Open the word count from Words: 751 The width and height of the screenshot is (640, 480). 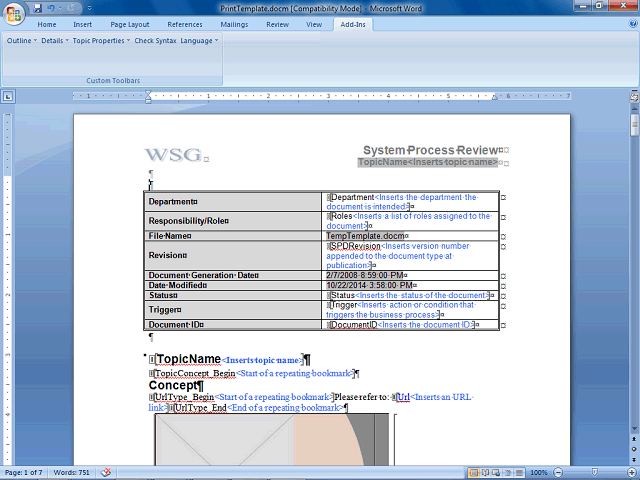point(71,472)
